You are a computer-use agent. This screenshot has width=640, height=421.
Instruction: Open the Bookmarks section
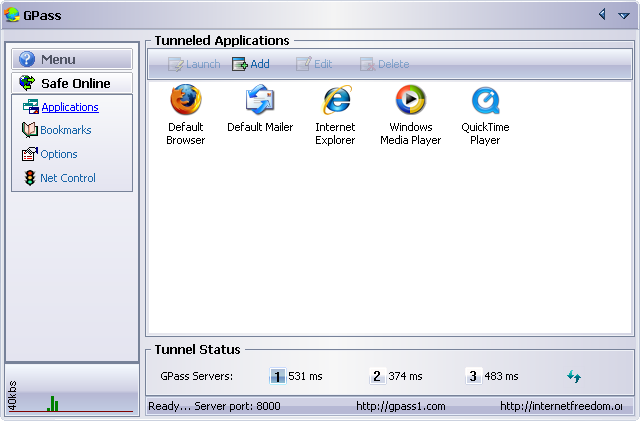[66, 130]
